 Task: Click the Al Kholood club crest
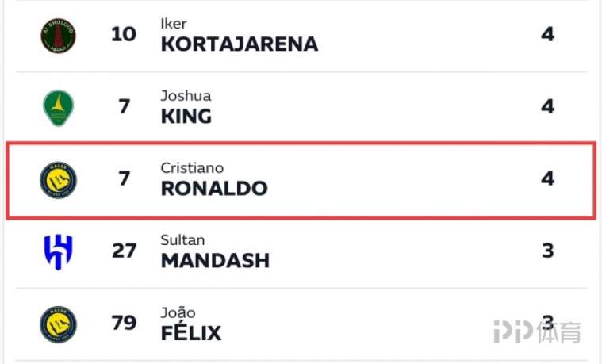click(59, 36)
